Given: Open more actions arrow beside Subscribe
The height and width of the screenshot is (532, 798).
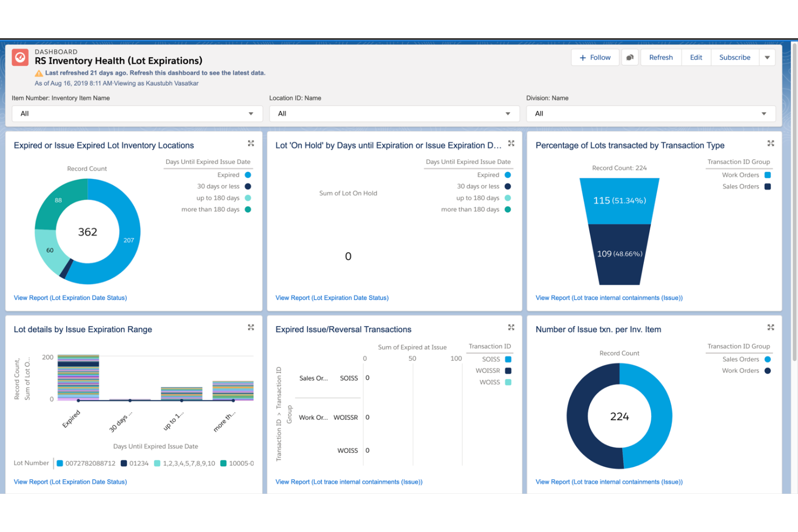Looking at the screenshot, I should click(767, 58).
